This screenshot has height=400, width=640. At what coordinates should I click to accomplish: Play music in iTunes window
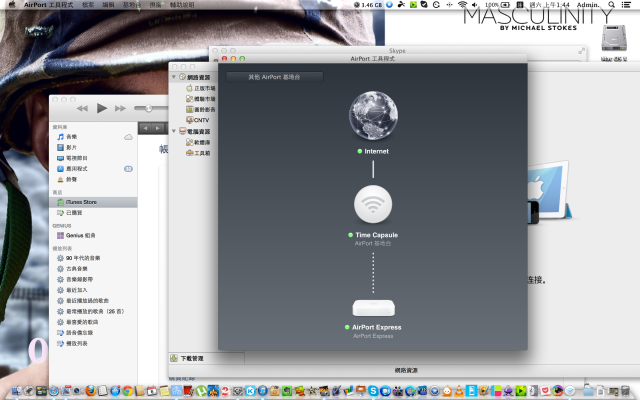coord(102,108)
